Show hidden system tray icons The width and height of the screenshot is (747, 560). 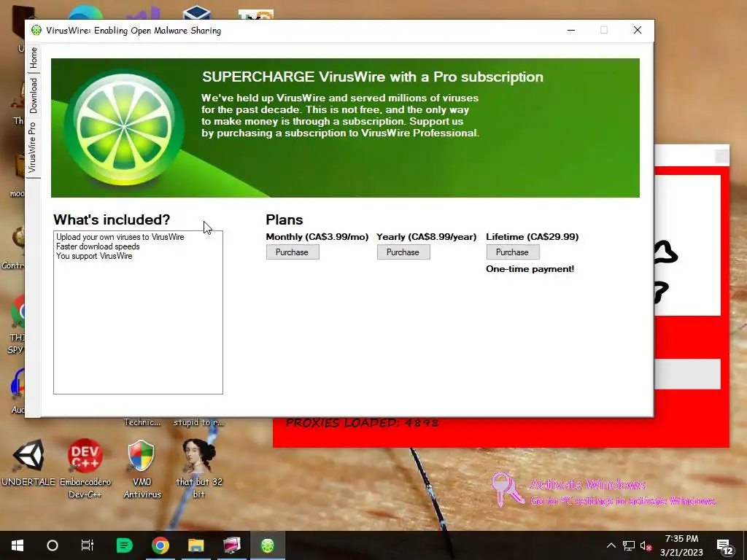[x=611, y=545]
